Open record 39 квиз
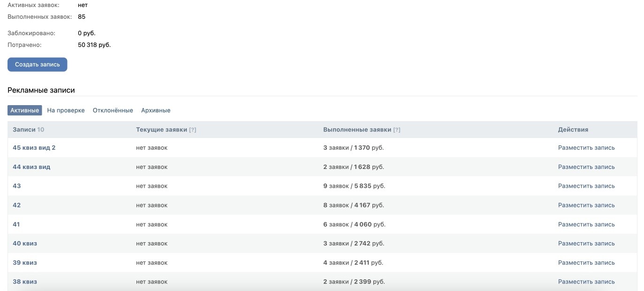The image size is (644, 291). coord(25,263)
